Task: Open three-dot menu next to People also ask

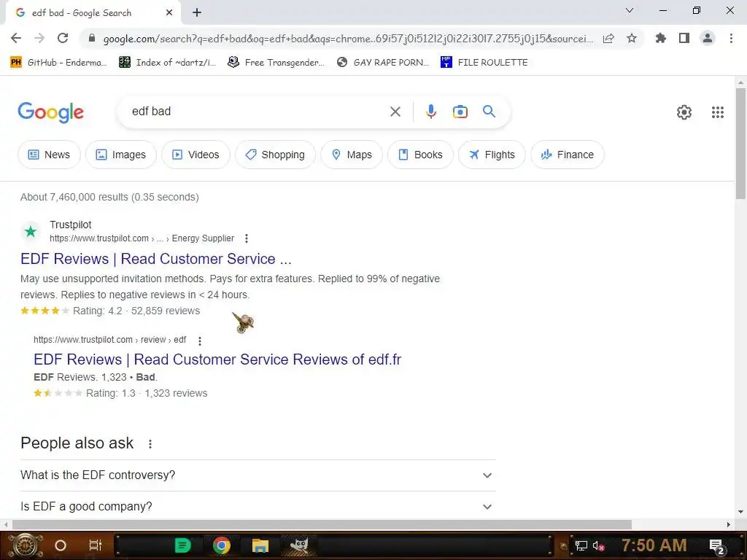Action: point(150,444)
